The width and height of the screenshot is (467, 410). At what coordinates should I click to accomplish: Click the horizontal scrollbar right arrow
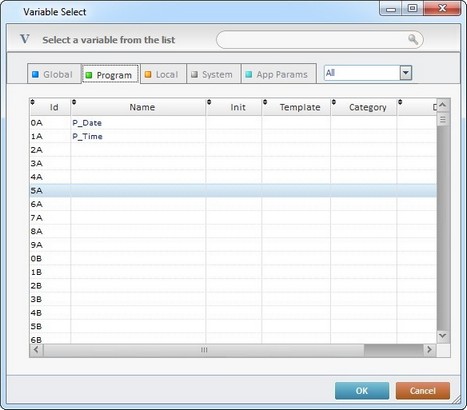(x=429, y=349)
